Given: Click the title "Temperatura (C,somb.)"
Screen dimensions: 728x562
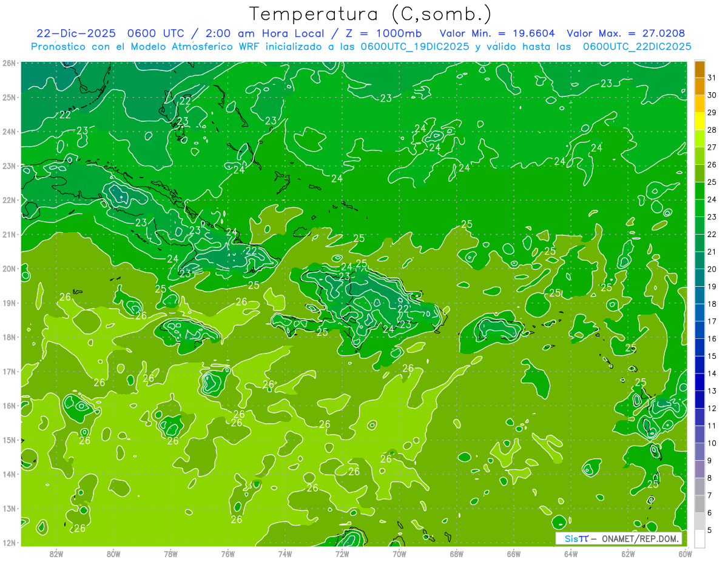Looking at the screenshot, I should (371, 14).
